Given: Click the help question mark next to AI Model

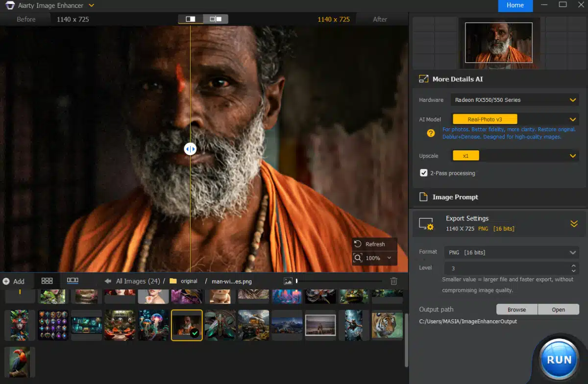Looking at the screenshot, I should 431,133.
